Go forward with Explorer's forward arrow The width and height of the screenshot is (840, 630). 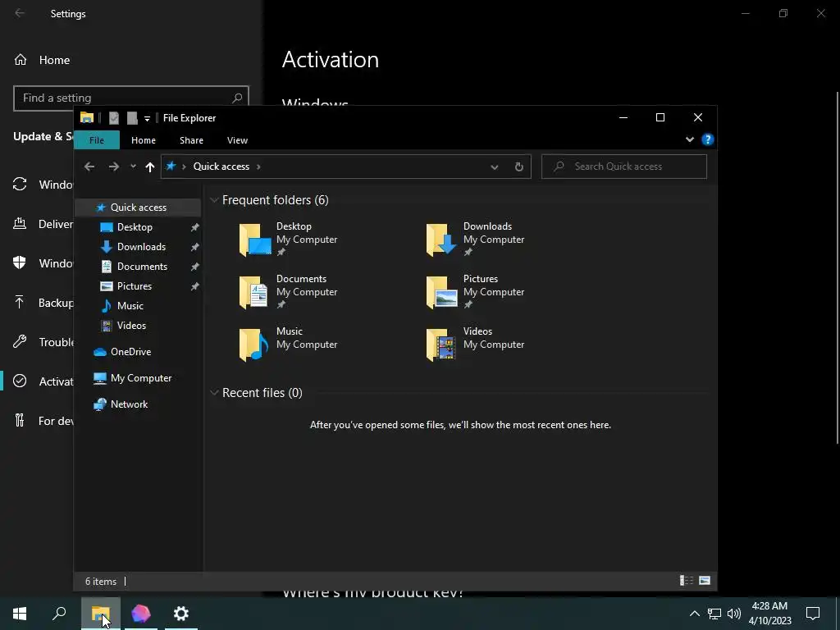tap(113, 167)
